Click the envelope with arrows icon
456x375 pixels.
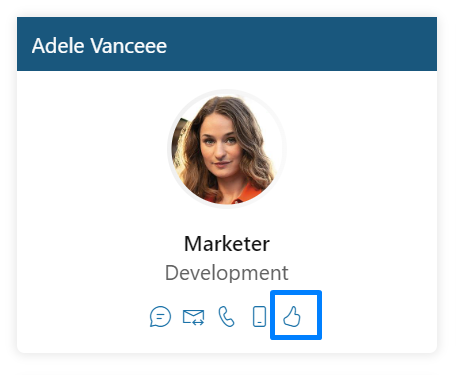[194, 317]
